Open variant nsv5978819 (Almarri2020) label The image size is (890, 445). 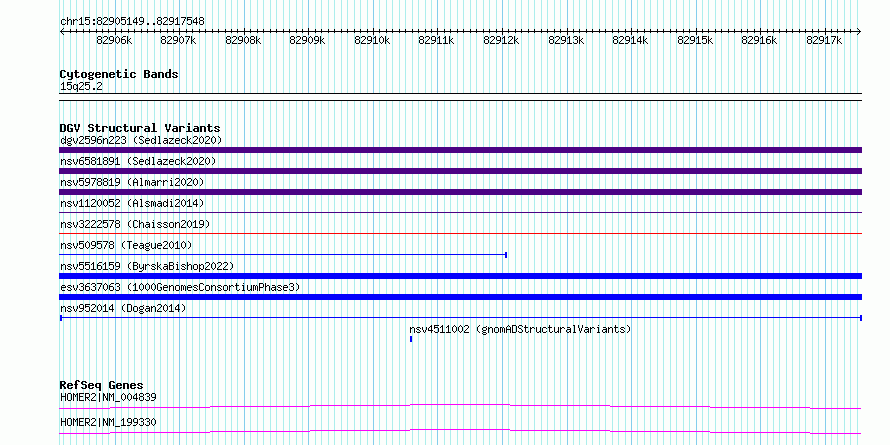click(132, 182)
